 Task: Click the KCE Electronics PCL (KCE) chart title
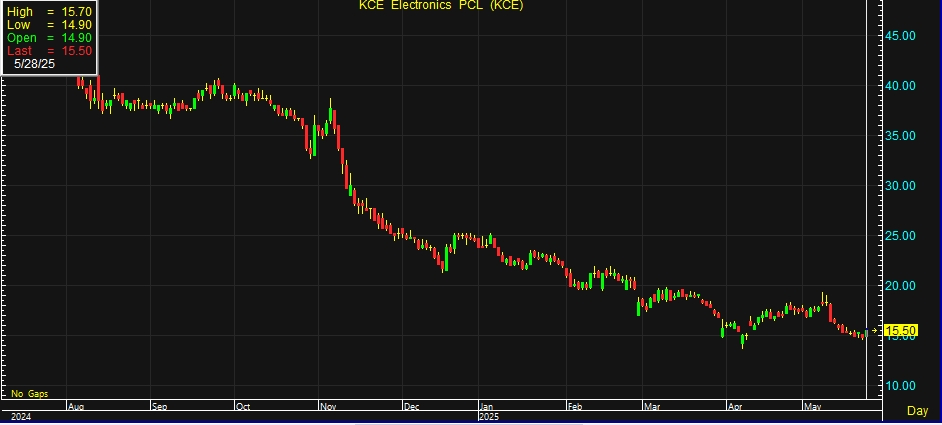(441, 5)
